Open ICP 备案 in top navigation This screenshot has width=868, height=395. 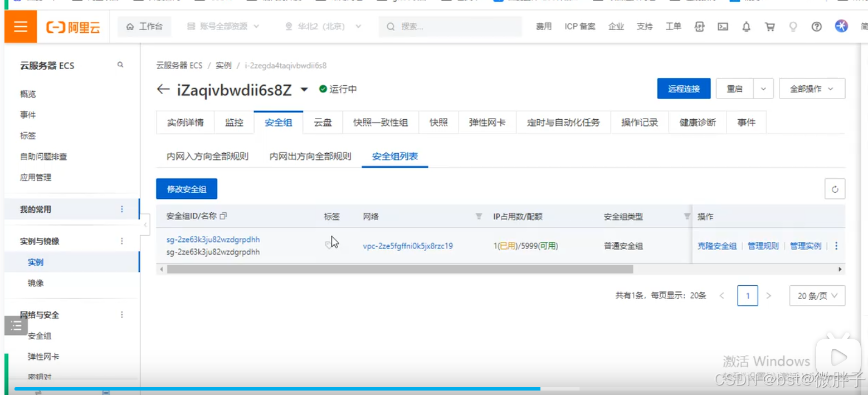pos(579,26)
